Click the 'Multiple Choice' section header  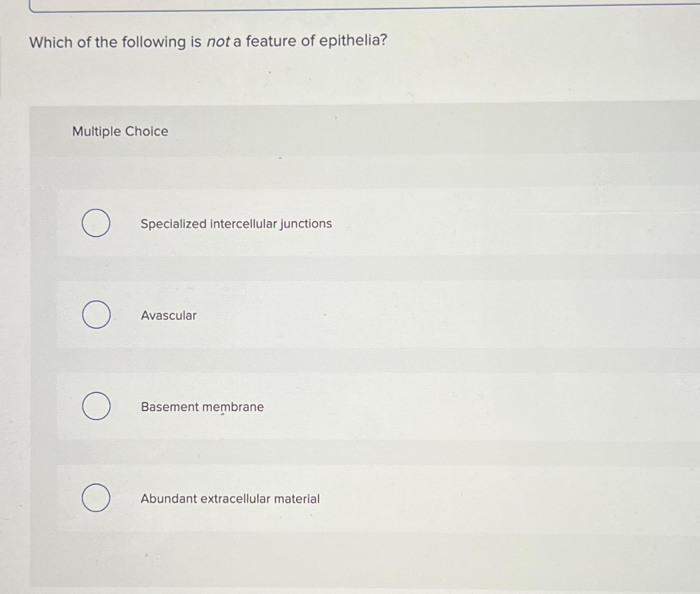[x=120, y=132]
